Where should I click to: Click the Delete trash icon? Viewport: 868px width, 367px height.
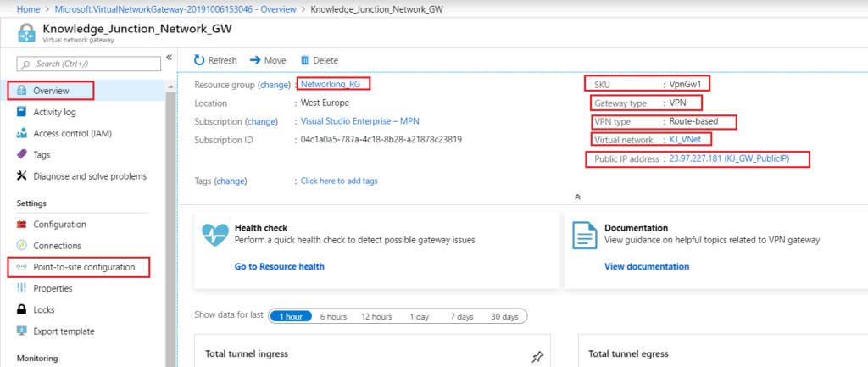tap(304, 60)
